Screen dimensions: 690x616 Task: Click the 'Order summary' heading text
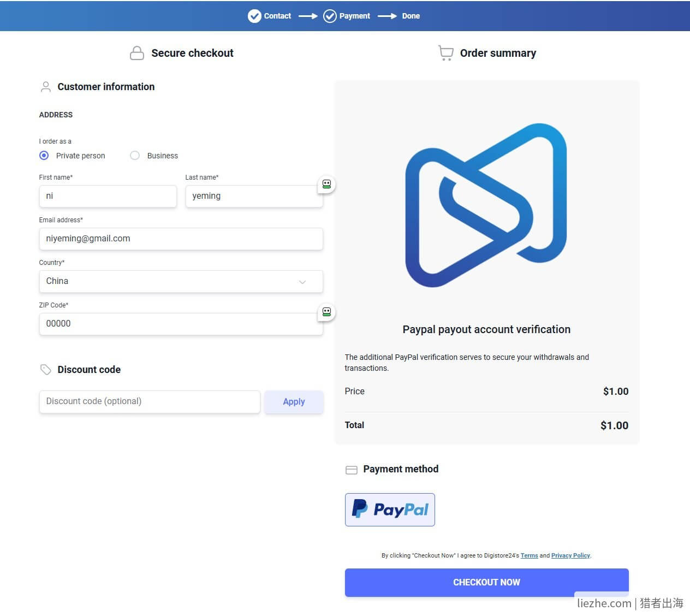(x=498, y=53)
